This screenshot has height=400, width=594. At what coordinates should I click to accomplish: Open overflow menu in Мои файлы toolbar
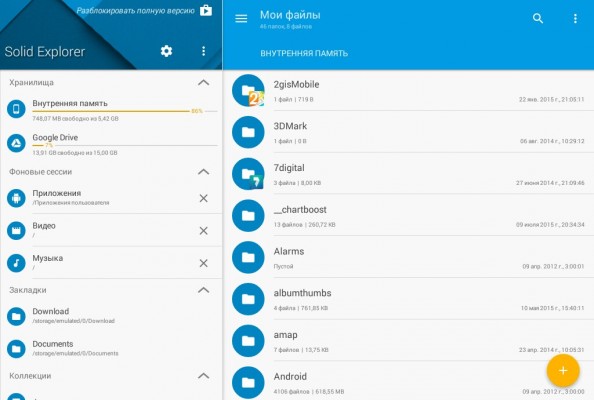575,18
